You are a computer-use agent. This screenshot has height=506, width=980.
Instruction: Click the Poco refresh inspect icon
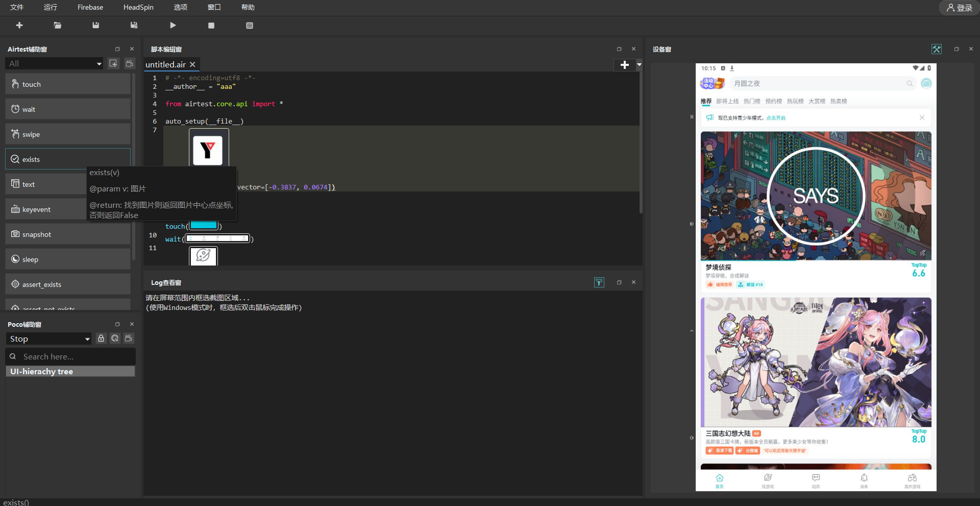(115, 339)
